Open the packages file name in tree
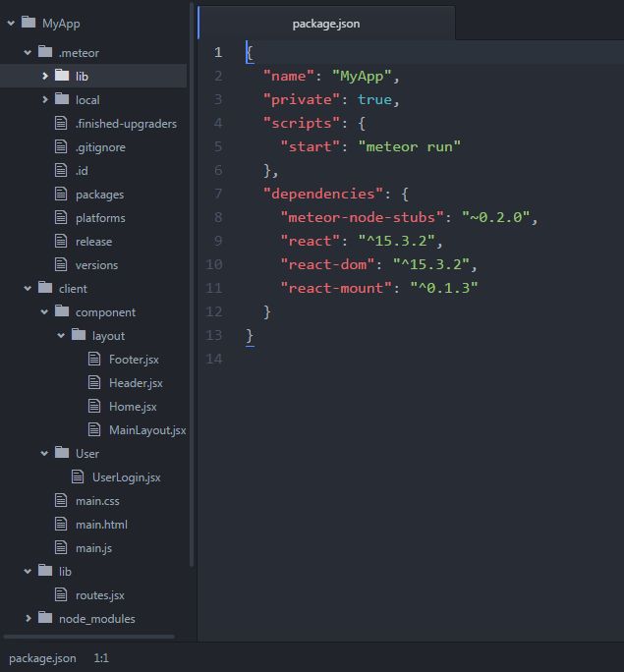The width and height of the screenshot is (624, 672). (x=100, y=195)
